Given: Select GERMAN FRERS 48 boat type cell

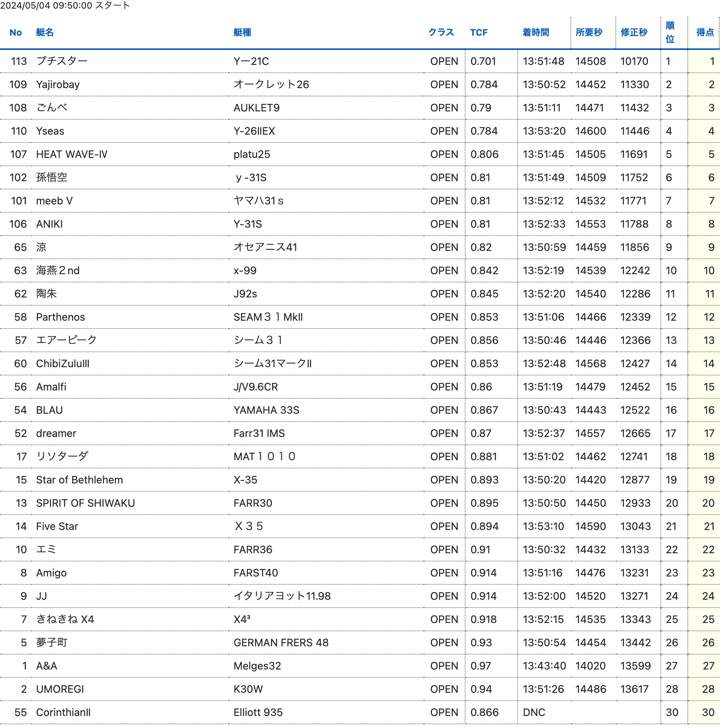Looking at the screenshot, I should click(281, 642).
